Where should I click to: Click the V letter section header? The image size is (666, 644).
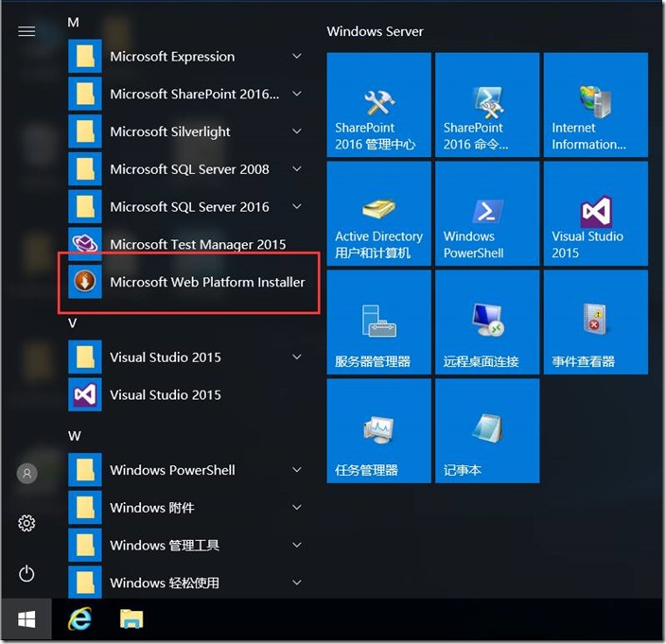click(x=73, y=323)
